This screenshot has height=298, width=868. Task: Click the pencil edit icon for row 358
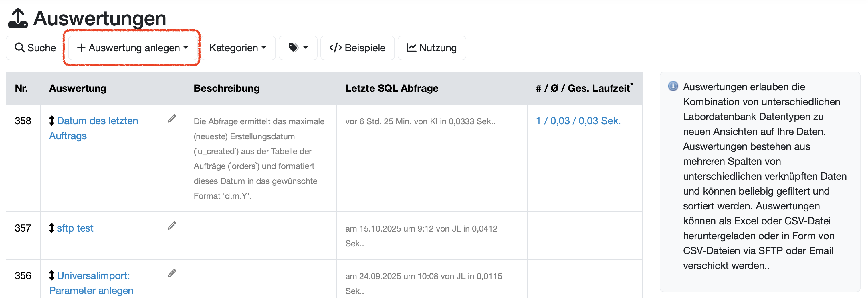point(172,118)
